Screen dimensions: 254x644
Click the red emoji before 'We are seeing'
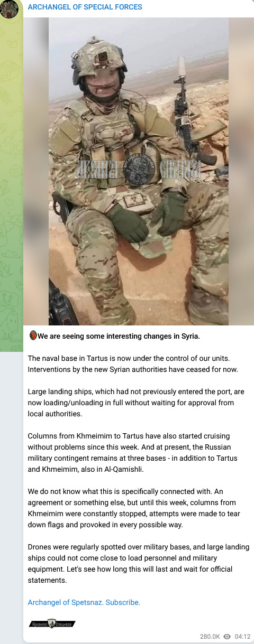click(33, 335)
